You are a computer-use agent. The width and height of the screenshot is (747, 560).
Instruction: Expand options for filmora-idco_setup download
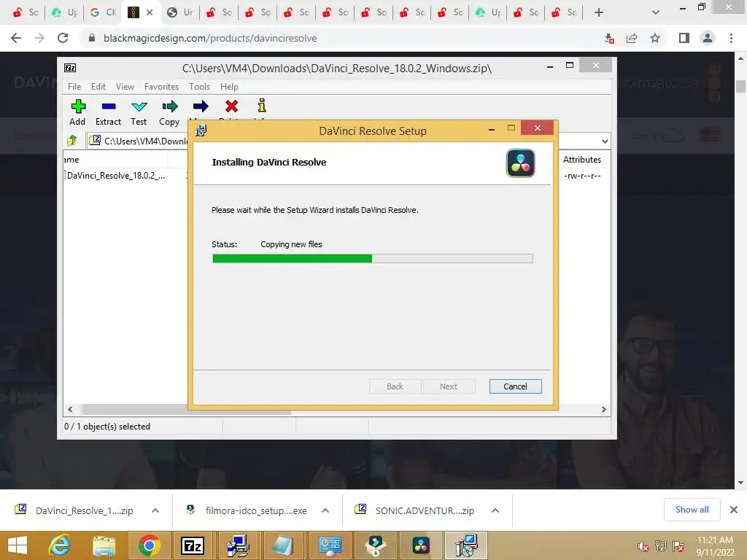[x=325, y=510]
